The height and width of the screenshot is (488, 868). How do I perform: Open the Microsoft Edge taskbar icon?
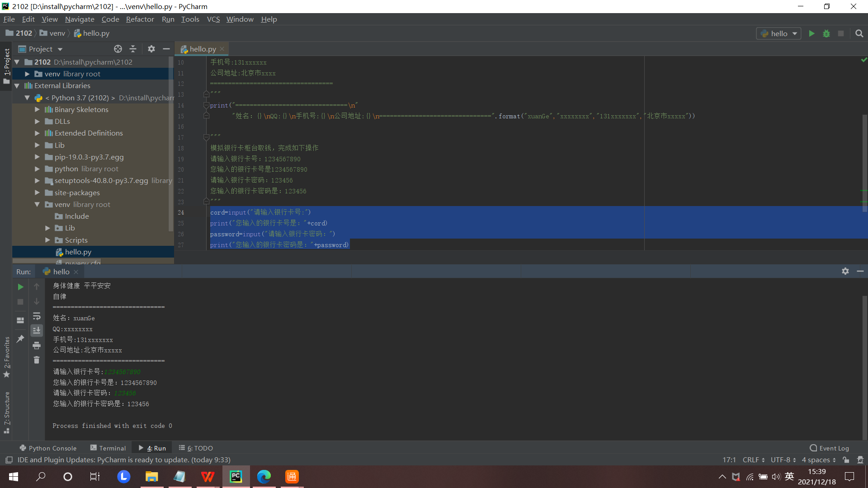tap(264, 477)
